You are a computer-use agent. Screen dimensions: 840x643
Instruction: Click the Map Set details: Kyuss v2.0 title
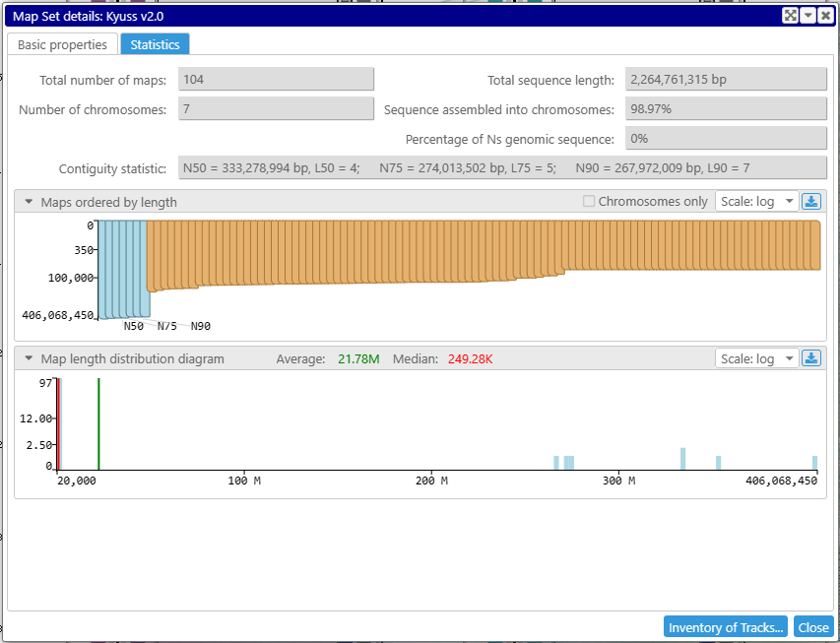88,16
